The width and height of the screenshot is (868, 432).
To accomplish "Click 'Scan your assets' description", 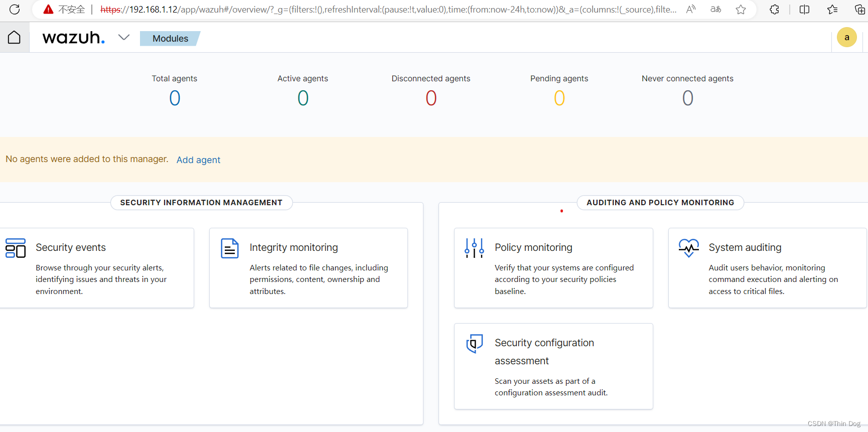I will pos(551,387).
